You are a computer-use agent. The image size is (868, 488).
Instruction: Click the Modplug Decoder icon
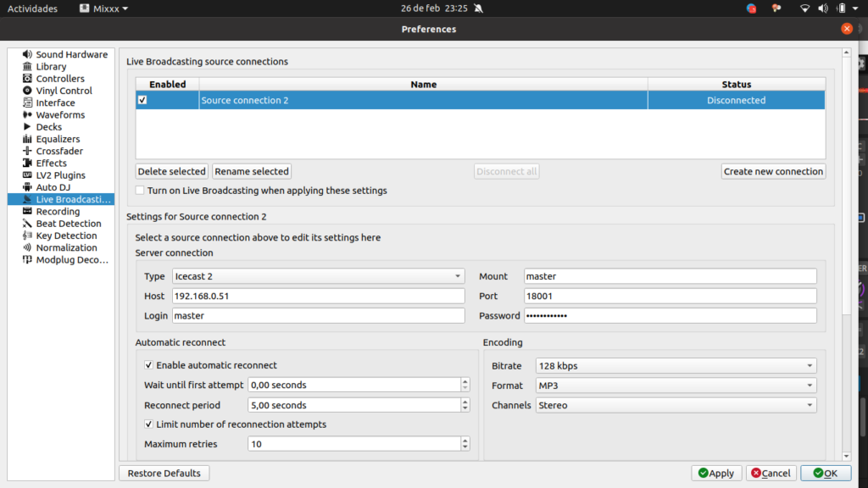tap(27, 259)
